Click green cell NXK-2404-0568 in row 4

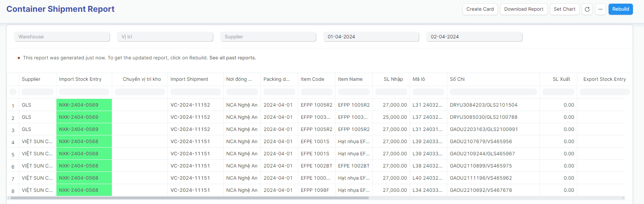84,142
